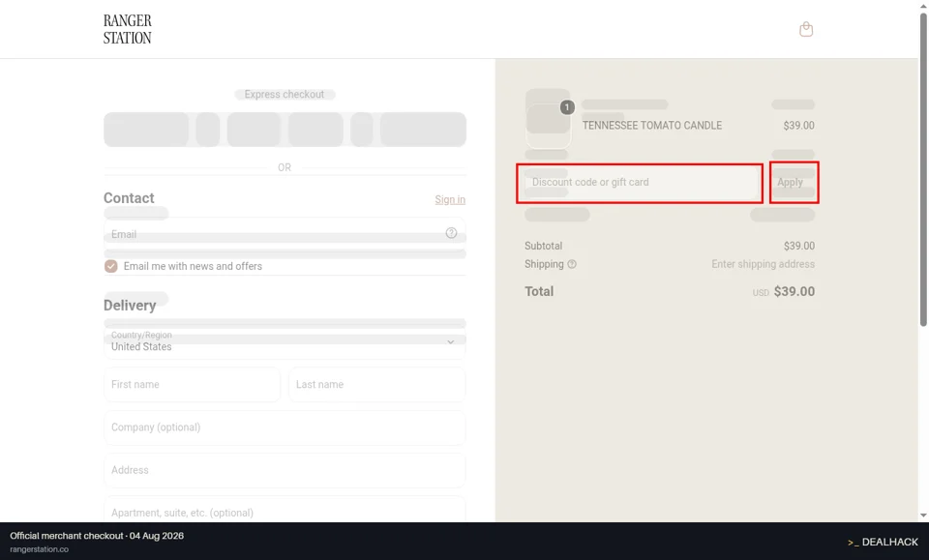Click the Shipping info question icon
Image resolution: width=929 pixels, height=560 pixels.
[572, 265]
